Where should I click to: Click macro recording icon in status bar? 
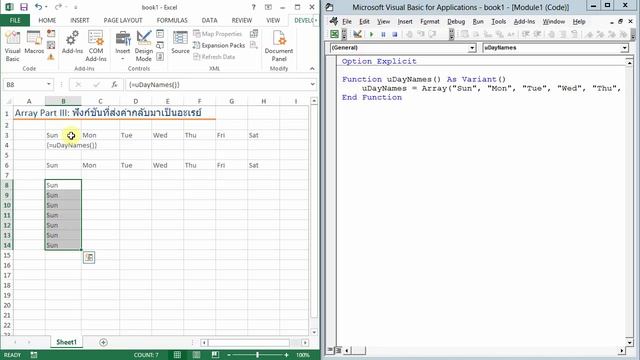[33, 355]
